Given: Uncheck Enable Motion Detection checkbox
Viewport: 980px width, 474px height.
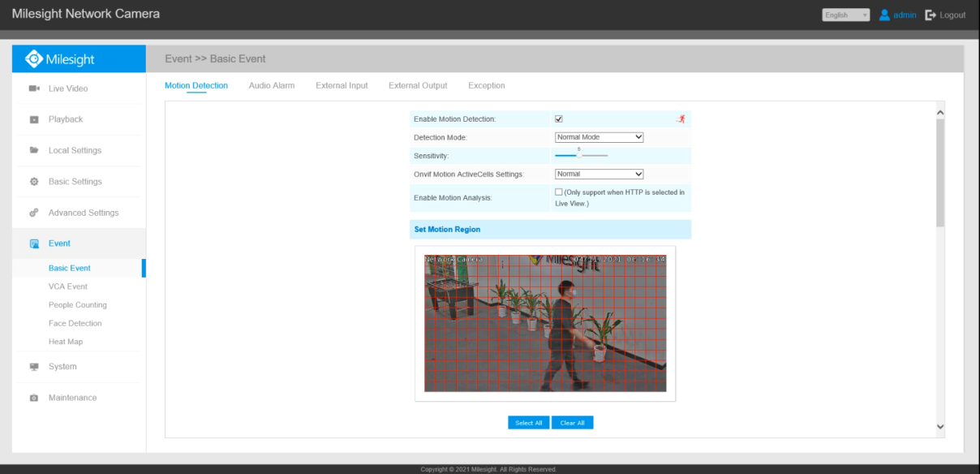Looking at the screenshot, I should [x=558, y=119].
